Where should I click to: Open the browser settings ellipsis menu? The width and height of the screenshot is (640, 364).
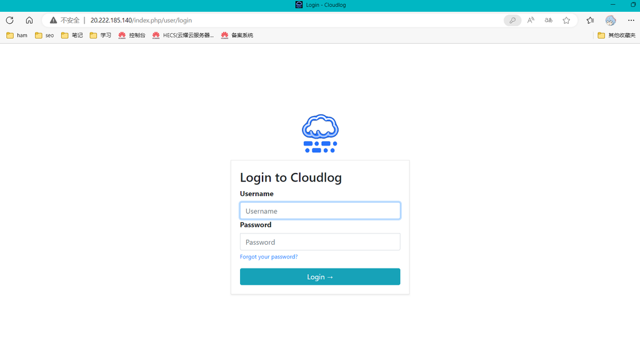(x=631, y=21)
